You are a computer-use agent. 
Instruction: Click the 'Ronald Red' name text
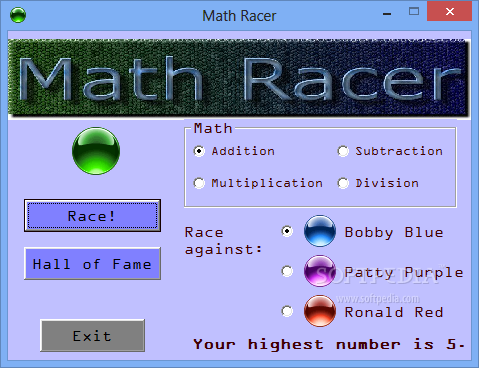click(394, 312)
